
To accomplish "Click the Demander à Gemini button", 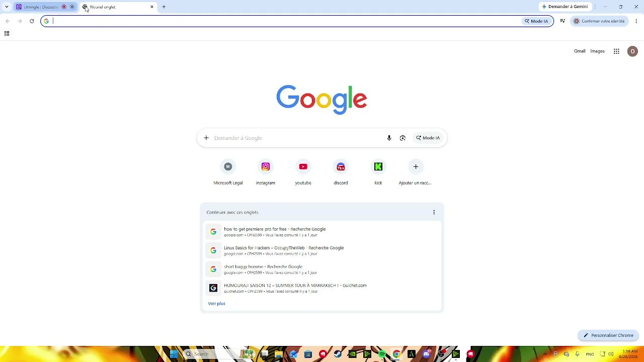I will click(x=566, y=7).
